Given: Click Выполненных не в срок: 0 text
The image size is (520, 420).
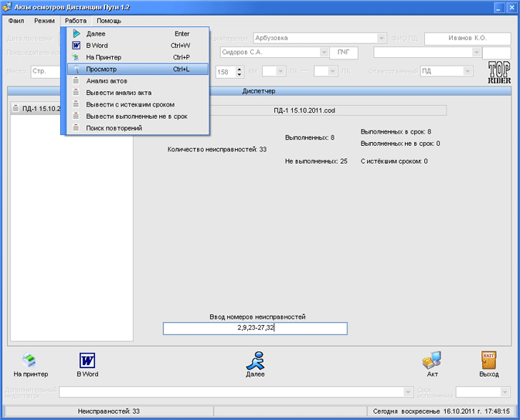Looking at the screenshot, I should (x=400, y=144).
